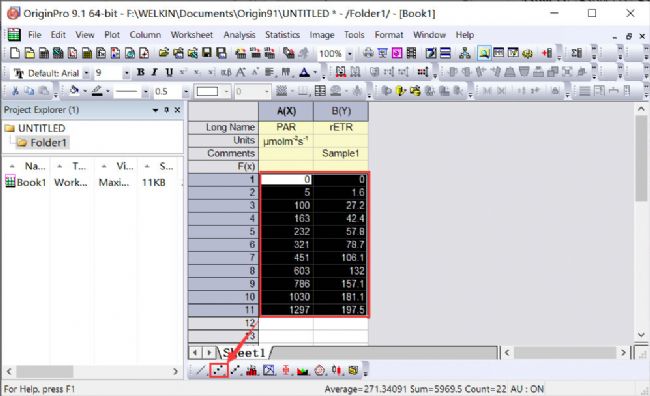The width and height of the screenshot is (650, 396).
Task: Open the font color picker
Action: [305, 73]
